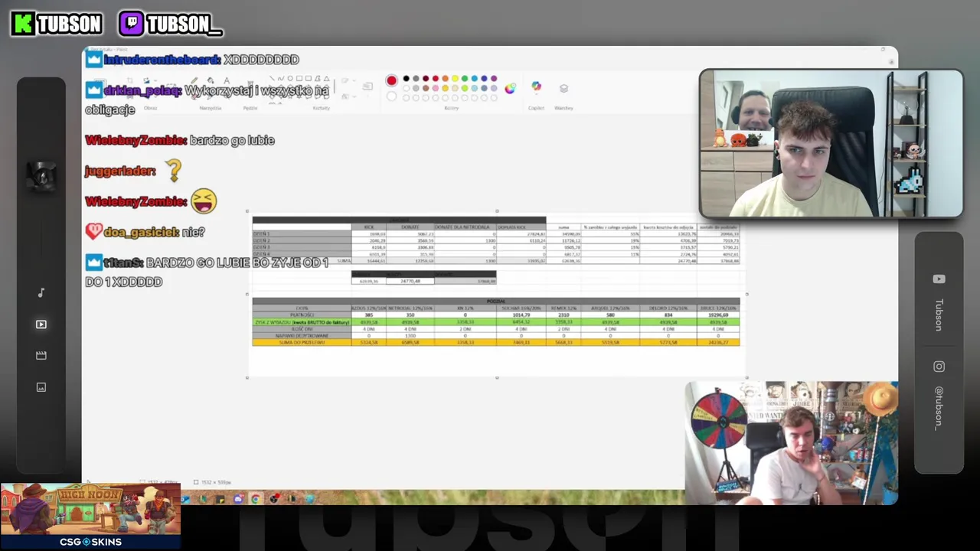Select the Pencil tool in Paint

pyautogui.click(x=194, y=80)
